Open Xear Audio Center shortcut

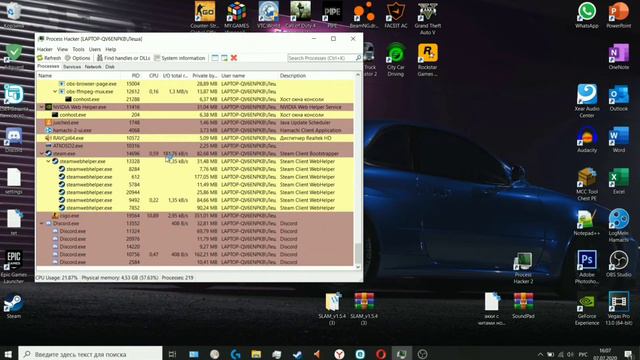tap(587, 101)
